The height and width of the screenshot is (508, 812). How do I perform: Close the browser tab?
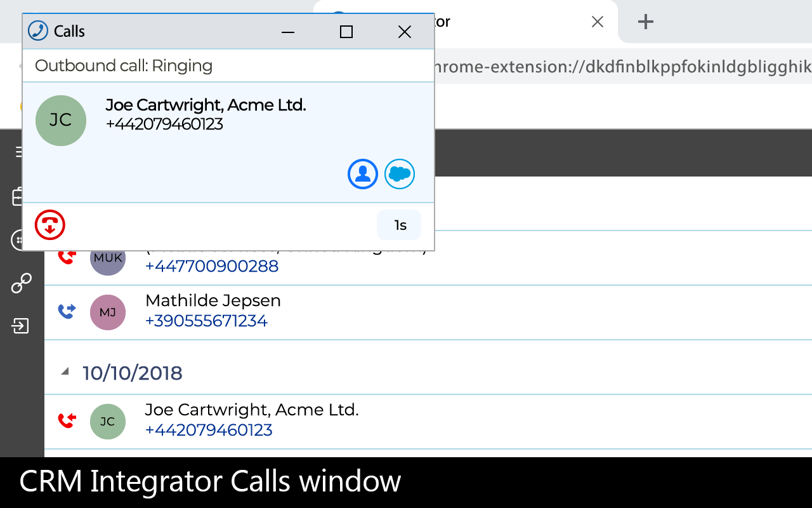(597, 22)
